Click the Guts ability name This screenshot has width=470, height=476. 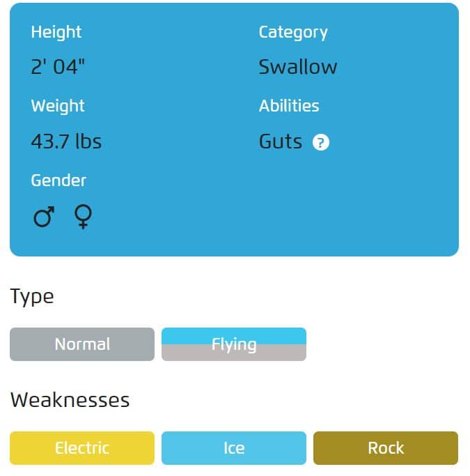click(281, 141)
